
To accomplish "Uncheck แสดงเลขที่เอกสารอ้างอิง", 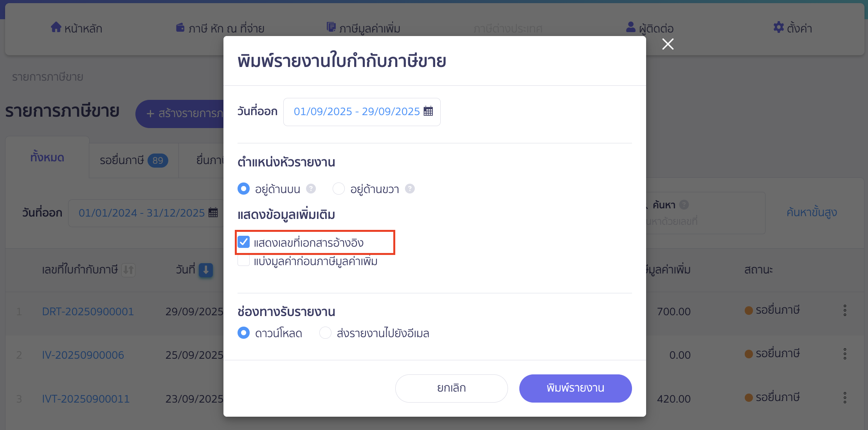I will point(244,242).
